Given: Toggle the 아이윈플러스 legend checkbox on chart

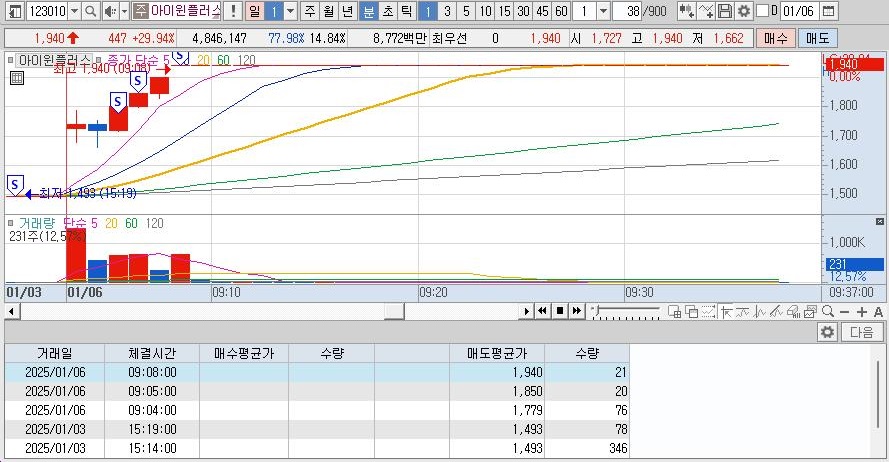Looking at the screenshot, I should pos(11,60).
